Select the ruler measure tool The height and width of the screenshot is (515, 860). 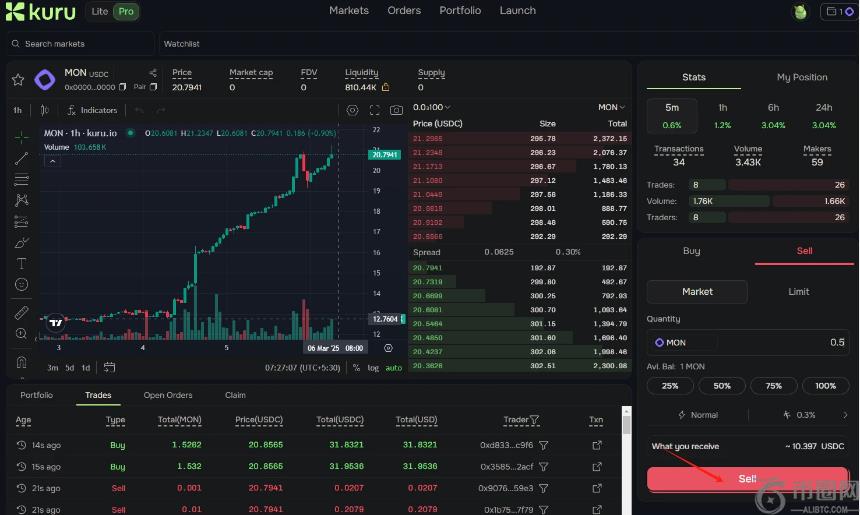click(x=21, y=313)
